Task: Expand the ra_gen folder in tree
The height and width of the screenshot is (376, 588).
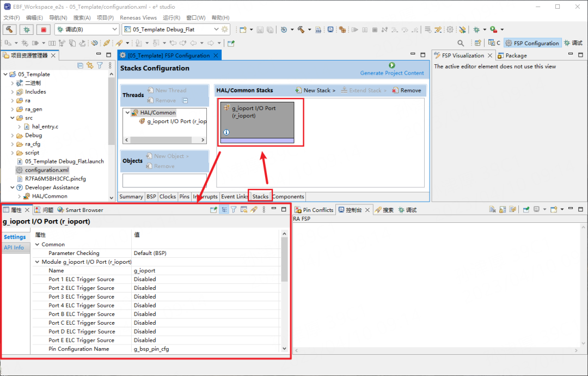Action: (x=12, y=109)
